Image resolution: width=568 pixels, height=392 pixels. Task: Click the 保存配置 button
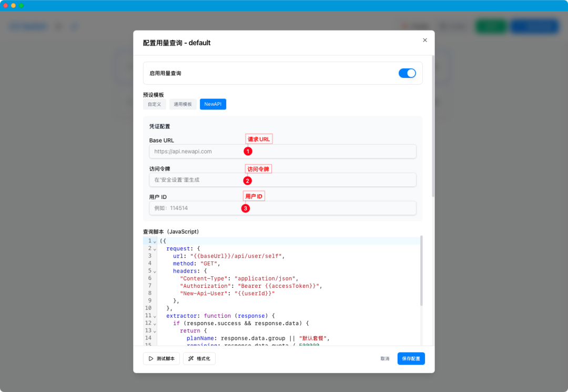[x=411, y=358]
